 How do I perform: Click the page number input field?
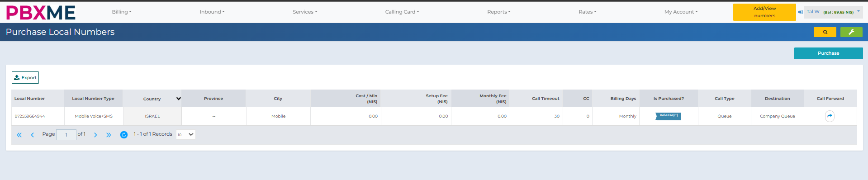(x=66, y=135)
